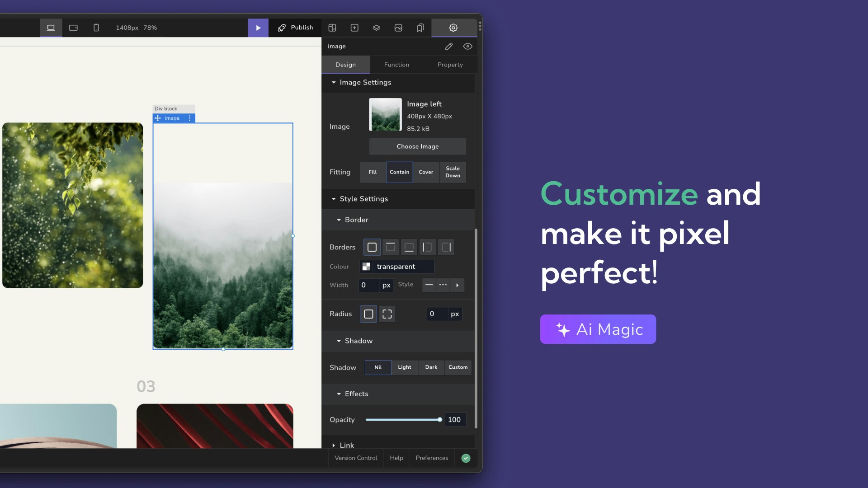Image resolution: width=868 pixels, height=488 pixels.
Task: Click the transparent colour value field
Action: pos(403,267)
